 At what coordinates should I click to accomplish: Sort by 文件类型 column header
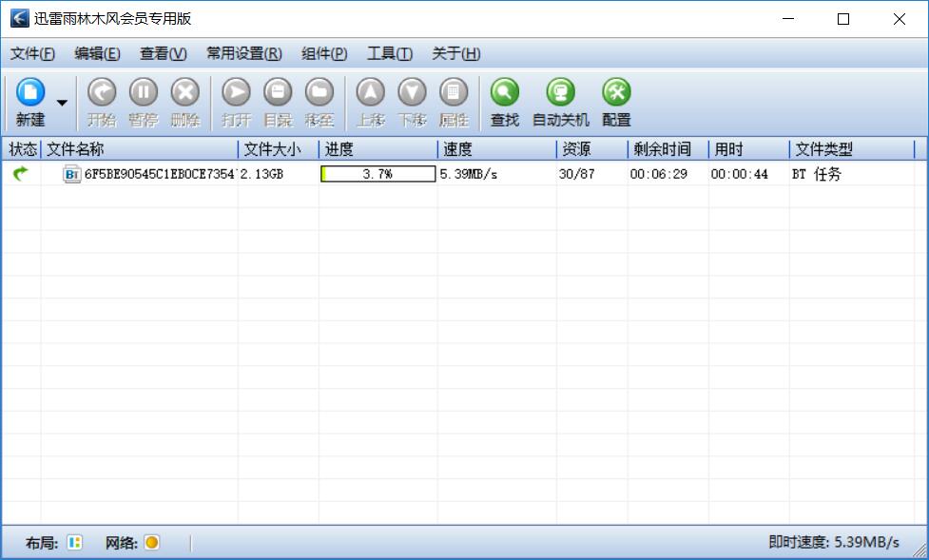pos(852,149)
